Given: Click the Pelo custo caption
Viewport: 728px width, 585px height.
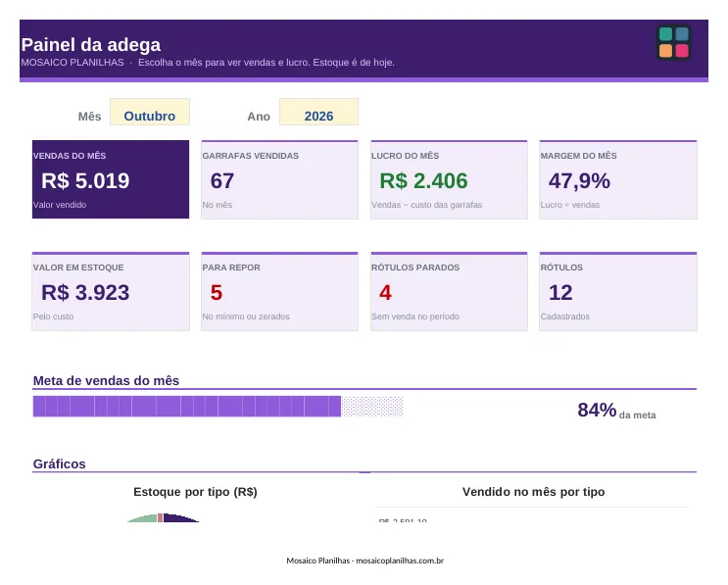Looking at the screenshot, I should click(x=53, y=317).
